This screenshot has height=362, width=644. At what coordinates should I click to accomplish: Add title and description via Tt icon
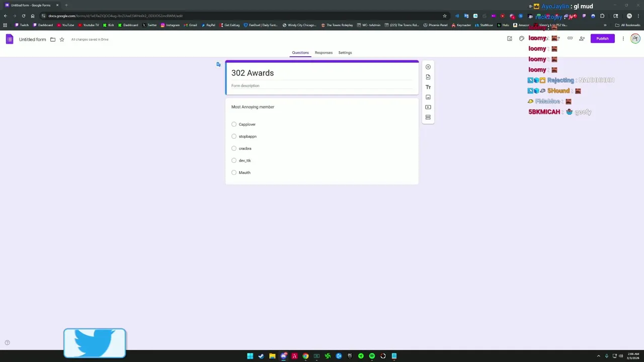pyautogui.click(x=428, y=87)
